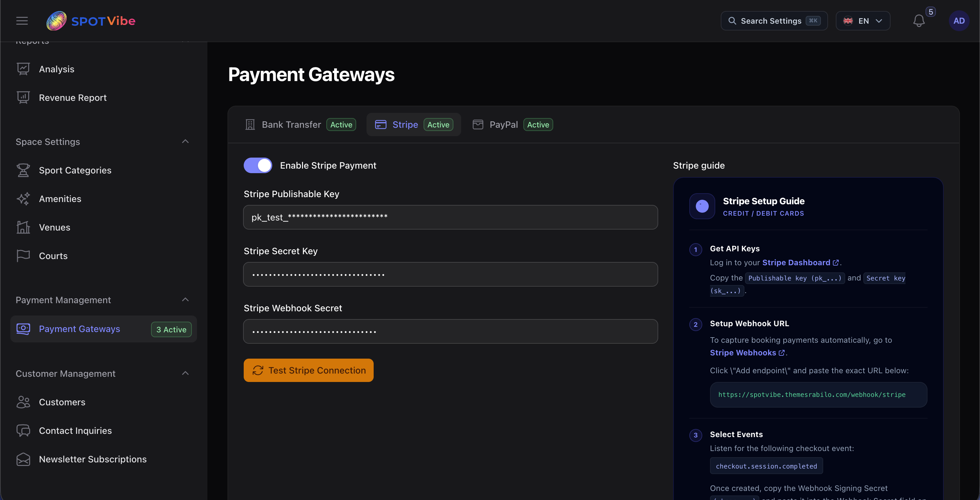Click the Get API Keys step title
The image size is (980, 500).
tap(734, 248)
